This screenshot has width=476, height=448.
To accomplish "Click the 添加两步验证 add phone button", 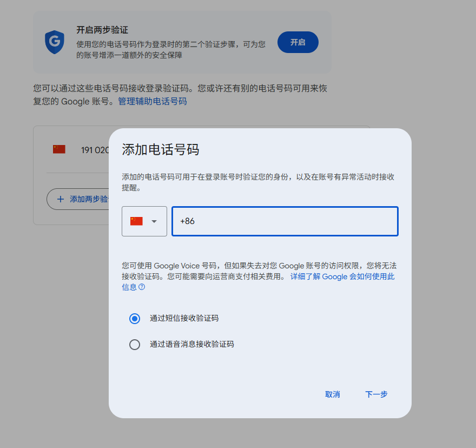I will (78, 199).
